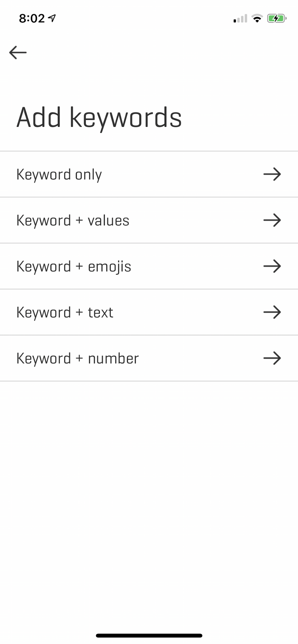This screenshot has width=298, height=644.
Task: Tap the empty area of Keyword only row
Action: click(182, 174)
